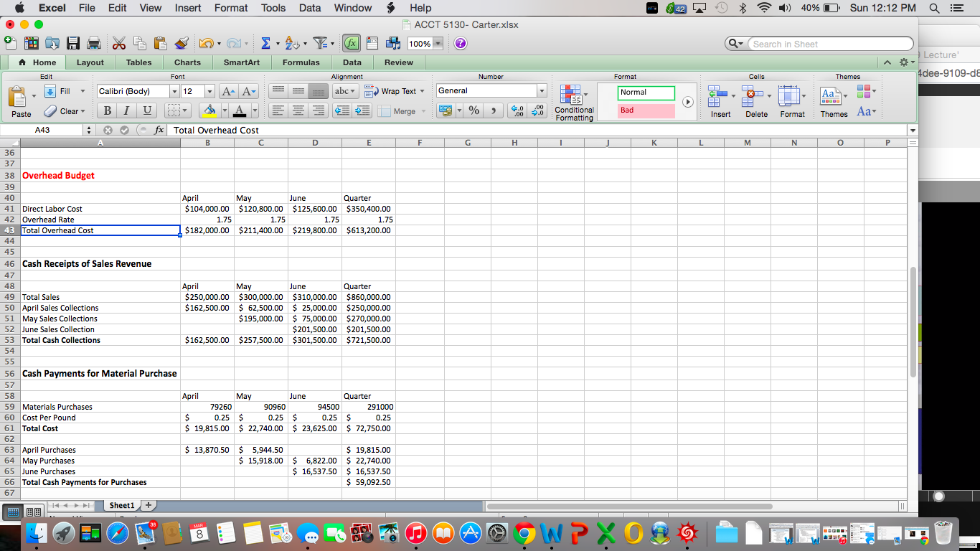980x551 pixels.
Task: Open Conditional Formatting options
Action: [x=573, y=103]
